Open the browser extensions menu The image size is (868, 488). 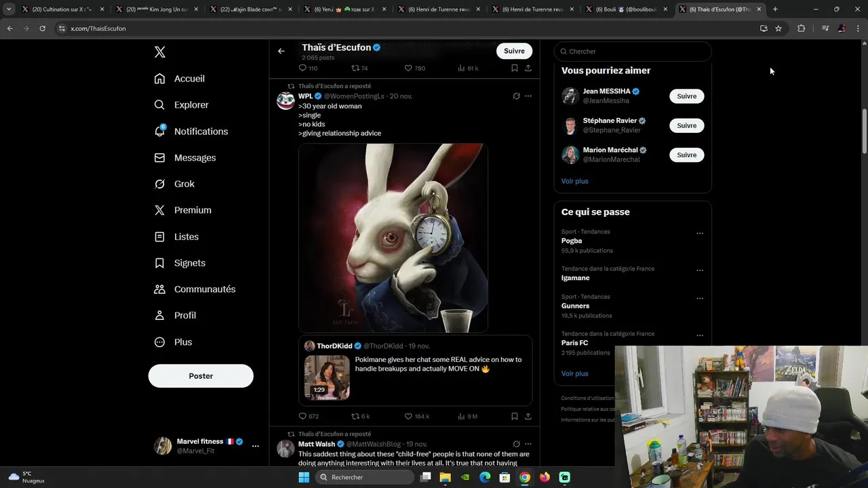tap(801, 28)
